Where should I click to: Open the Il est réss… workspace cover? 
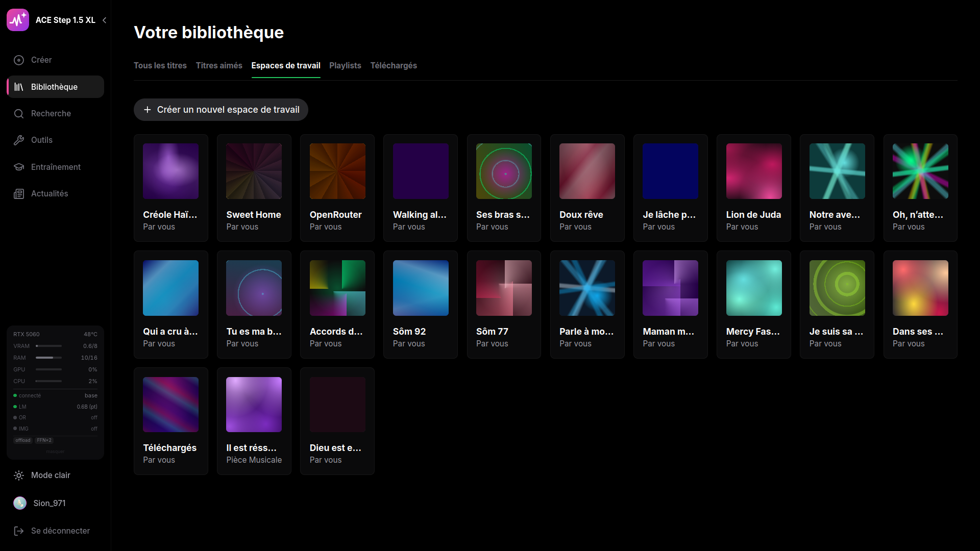click(254, 405)
